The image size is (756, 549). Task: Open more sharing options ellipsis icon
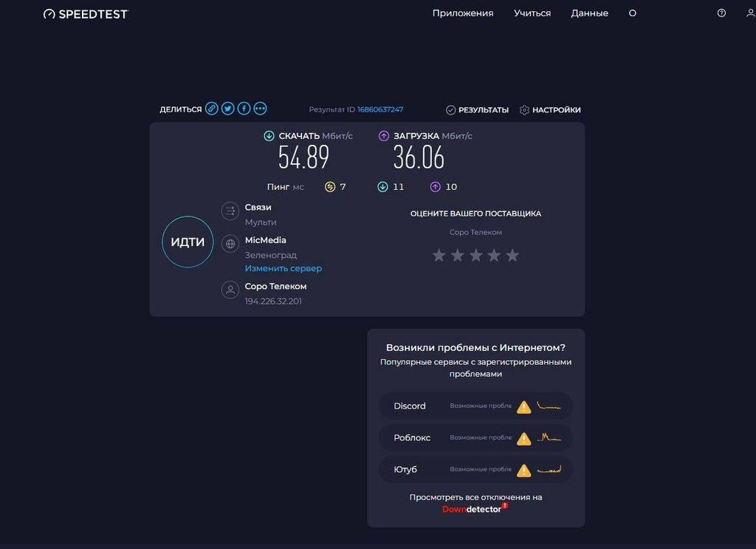click(261, 109)
